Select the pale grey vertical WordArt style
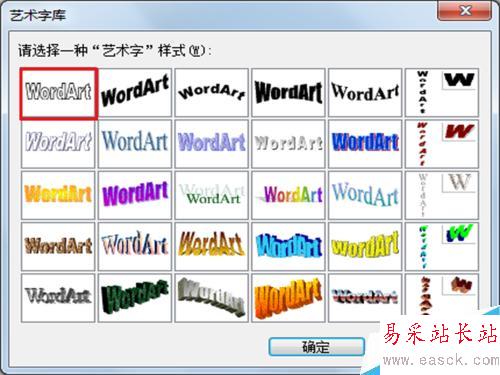 point(442,195)
